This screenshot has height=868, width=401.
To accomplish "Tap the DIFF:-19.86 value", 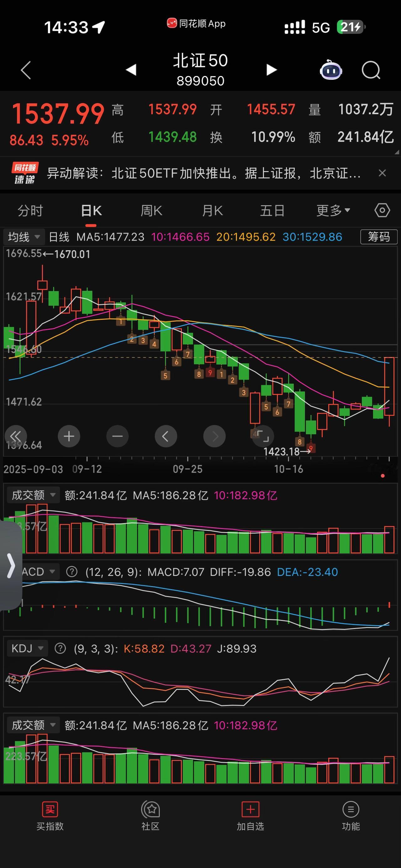I will tap(240, 572).
